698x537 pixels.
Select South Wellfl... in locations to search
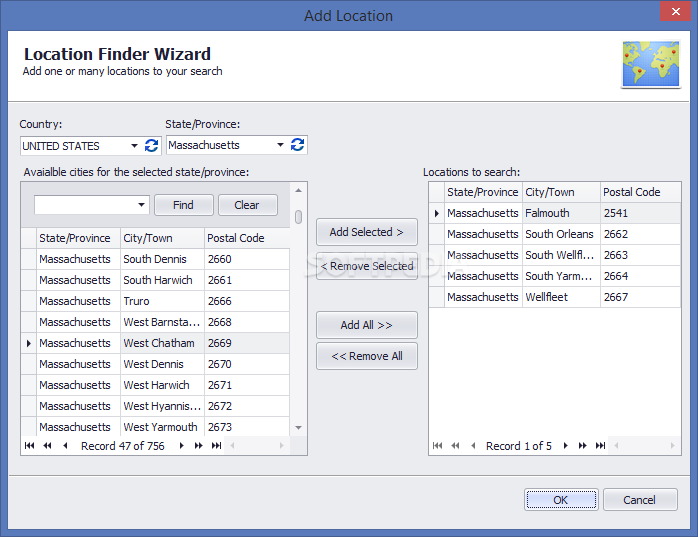click(555, 255)
